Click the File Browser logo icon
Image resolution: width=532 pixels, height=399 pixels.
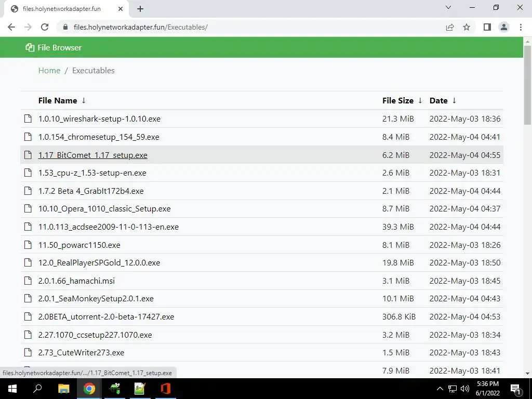30,47
